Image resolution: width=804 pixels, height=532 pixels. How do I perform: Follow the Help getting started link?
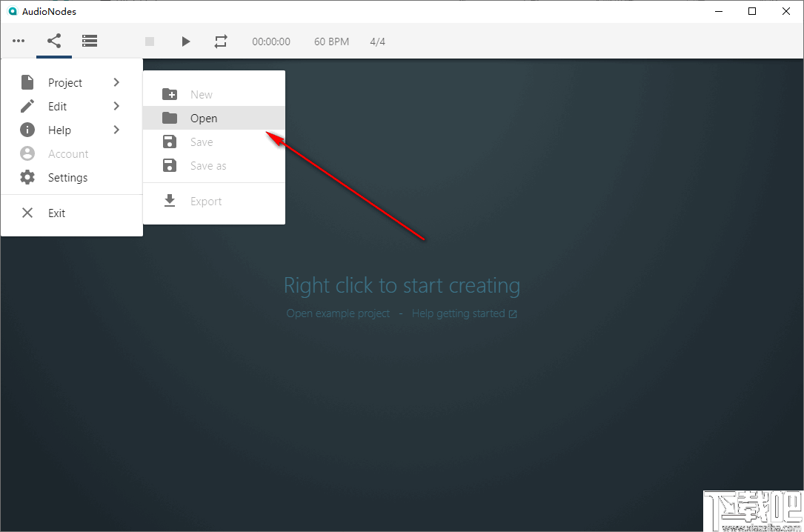(459, 313)
